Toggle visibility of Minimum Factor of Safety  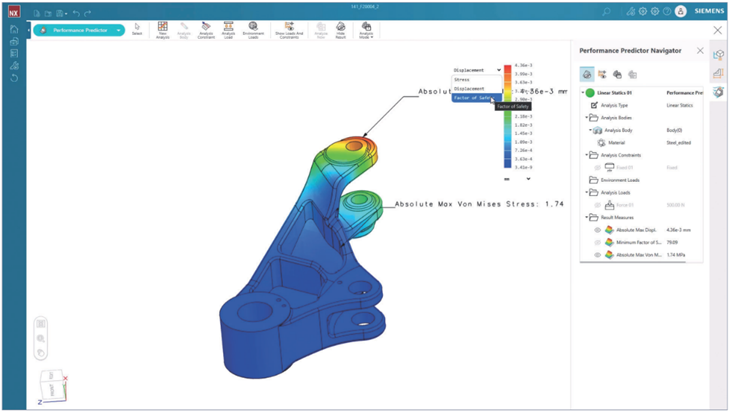coord(598,242)
